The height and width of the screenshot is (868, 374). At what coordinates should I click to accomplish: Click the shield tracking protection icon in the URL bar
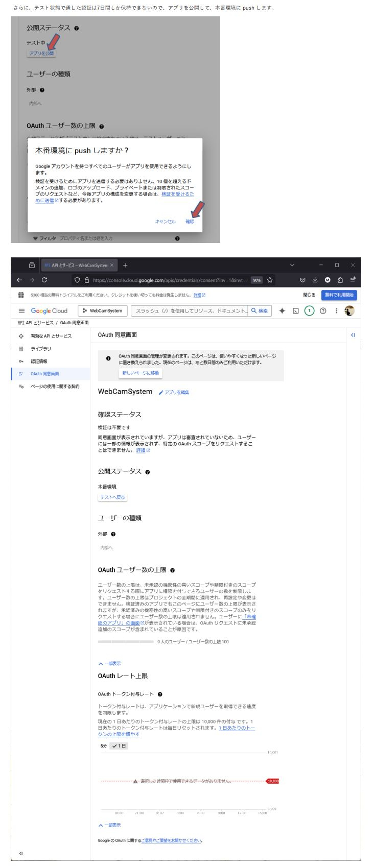pos(78,280)
